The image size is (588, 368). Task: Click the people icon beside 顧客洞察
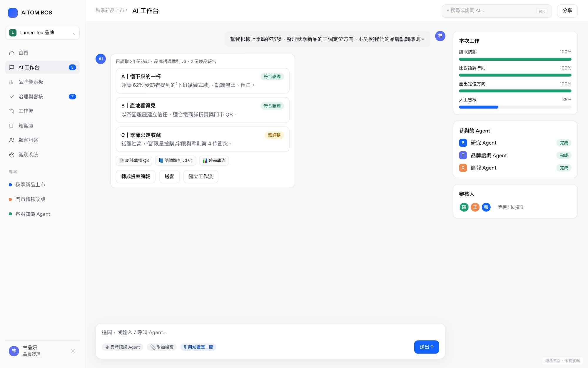[12, 140]
